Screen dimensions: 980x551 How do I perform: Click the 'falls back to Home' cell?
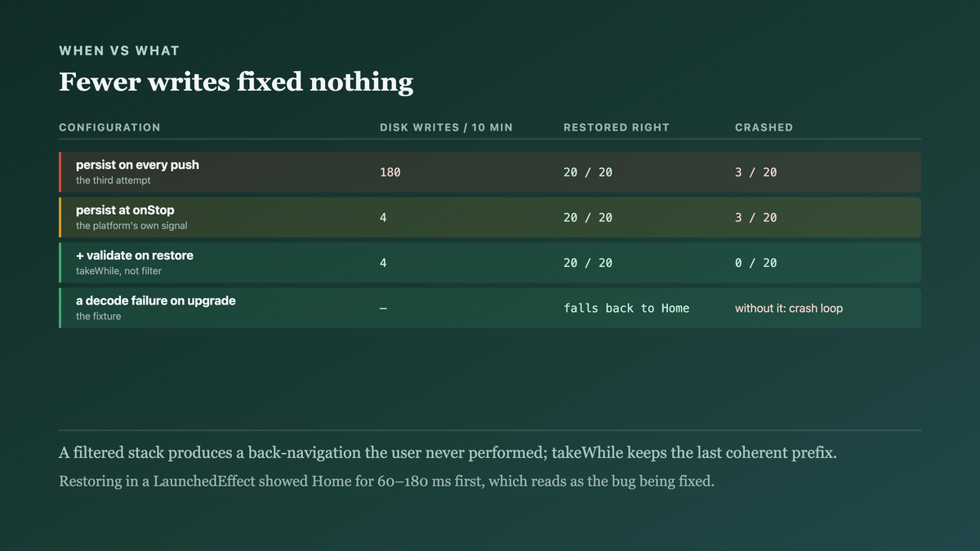(626, 308)
